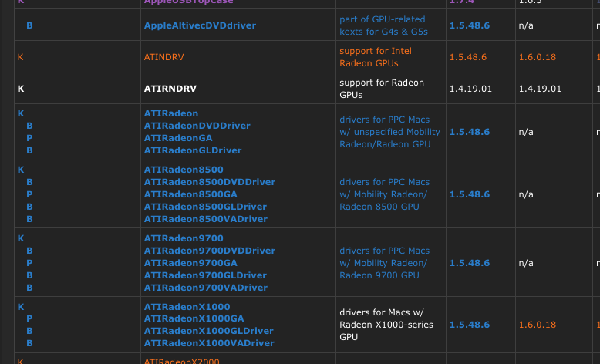
Task: Select 'support for Intel Radeon GPUs' description
Action: pyautogui.click(x=376, y=57)
